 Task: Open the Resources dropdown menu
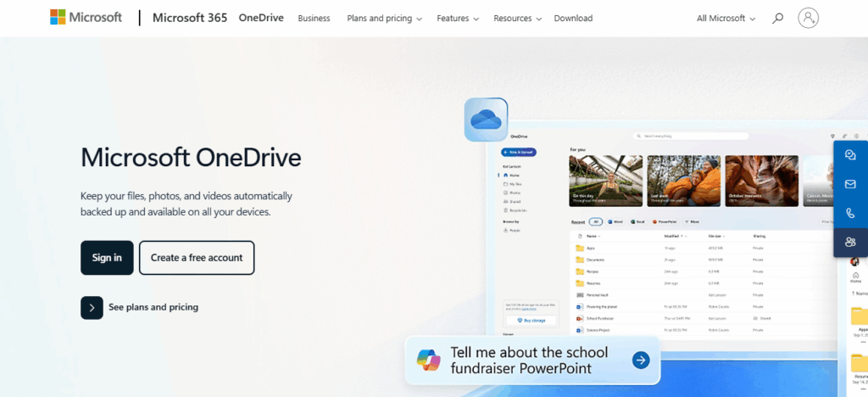[518, 19]
